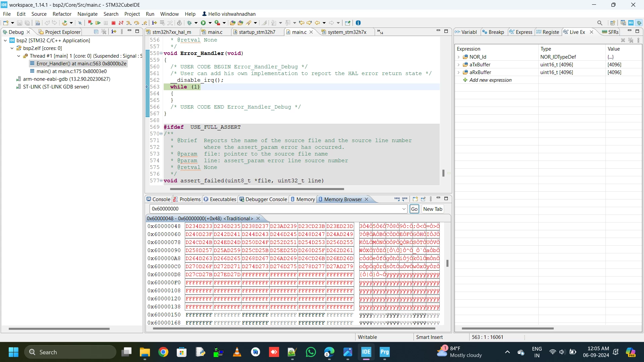Click the Debug bug icon in the toolbar
This screenshot has height=362, width=644.
tap(190, 23)
